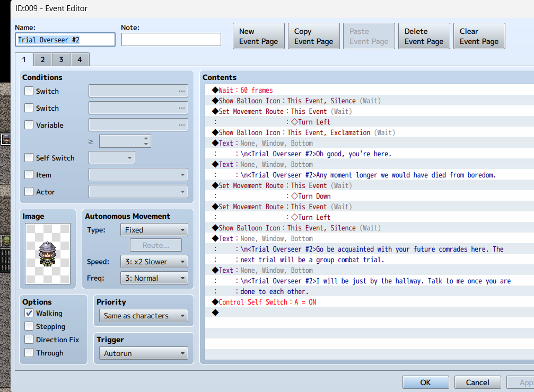Viewport: 534px width, 392px height.
Task: Open first Switch condition selector ellipsis
Action: (182, 91)
